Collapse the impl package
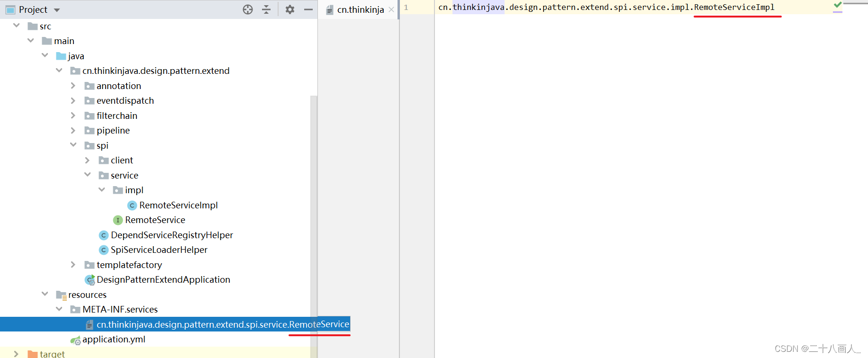The image size is (868, 358). [x=102, y=190]
